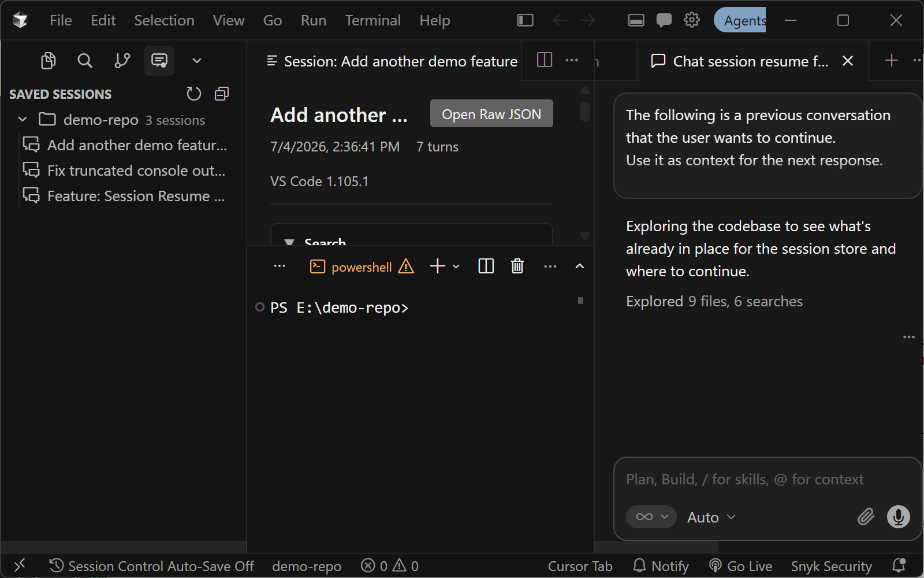Open problems errors and warnings counter
Screen dimensions: 924x578
390,566
